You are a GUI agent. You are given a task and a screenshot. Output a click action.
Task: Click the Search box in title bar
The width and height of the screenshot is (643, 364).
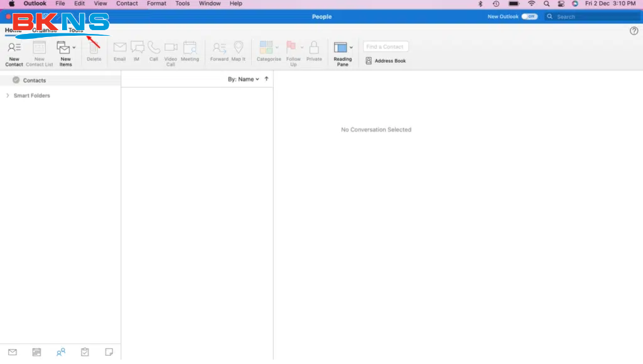pos(590,17)
